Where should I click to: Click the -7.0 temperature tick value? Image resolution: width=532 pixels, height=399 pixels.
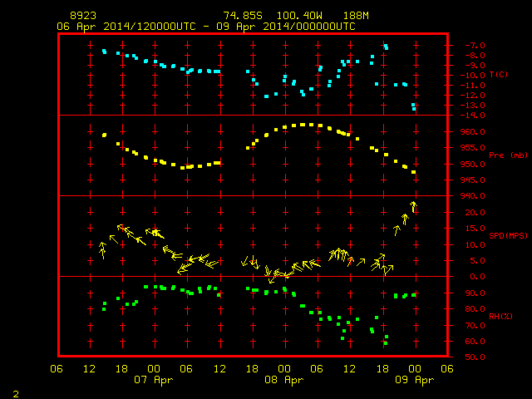click(475, 46)
